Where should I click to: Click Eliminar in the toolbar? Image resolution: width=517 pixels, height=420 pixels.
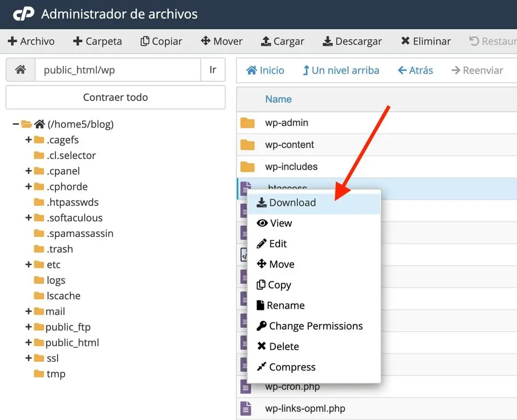(425, 41)
